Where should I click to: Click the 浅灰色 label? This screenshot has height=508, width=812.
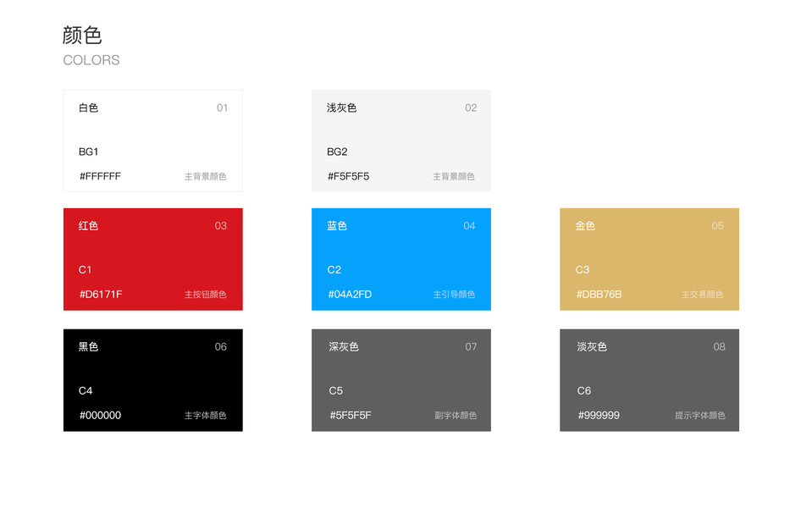[x=341, y=108]
